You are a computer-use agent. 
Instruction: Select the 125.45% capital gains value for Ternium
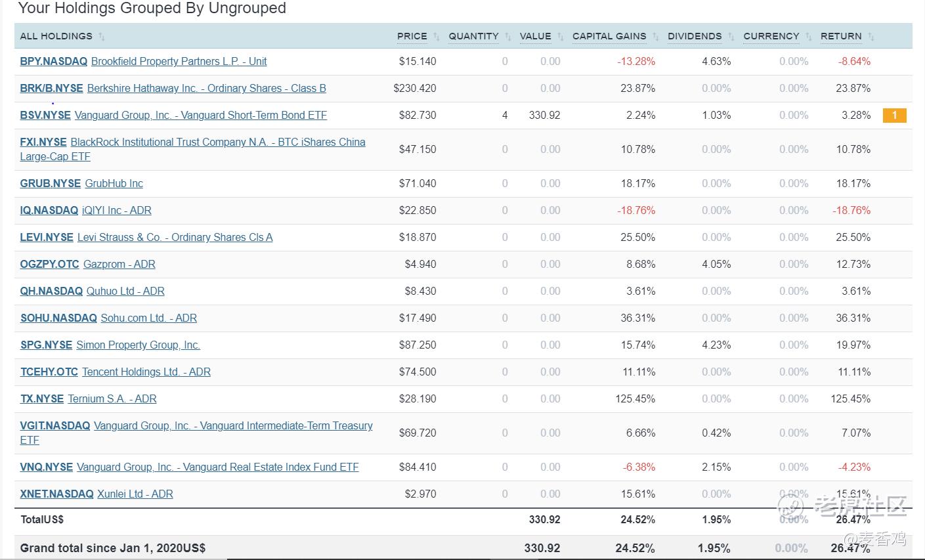(635, 398)
